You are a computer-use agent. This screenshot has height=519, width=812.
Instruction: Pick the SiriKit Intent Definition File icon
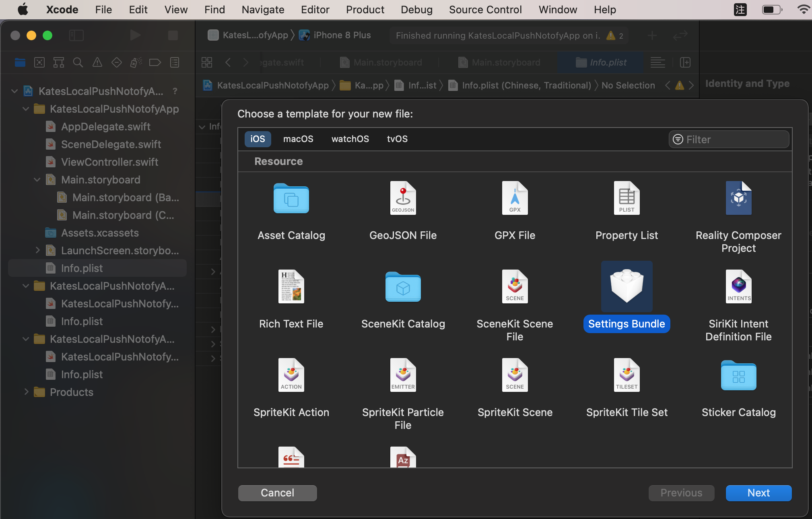pos(738,286)
